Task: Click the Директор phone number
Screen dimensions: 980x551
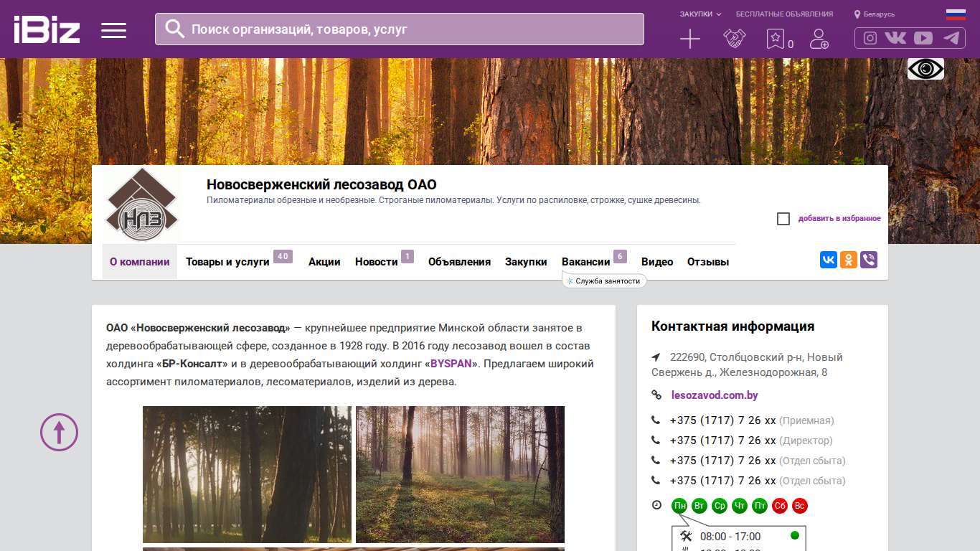Action: click(723, 441)
